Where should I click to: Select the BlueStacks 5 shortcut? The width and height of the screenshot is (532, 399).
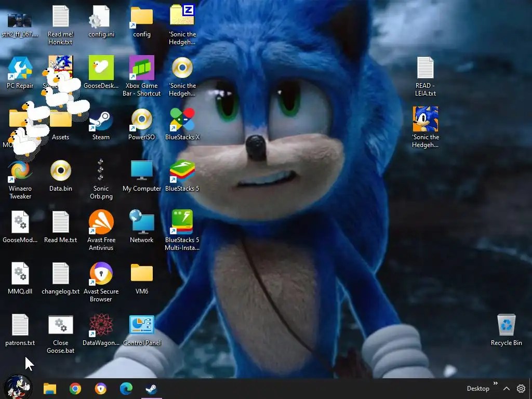coord(182,170)
